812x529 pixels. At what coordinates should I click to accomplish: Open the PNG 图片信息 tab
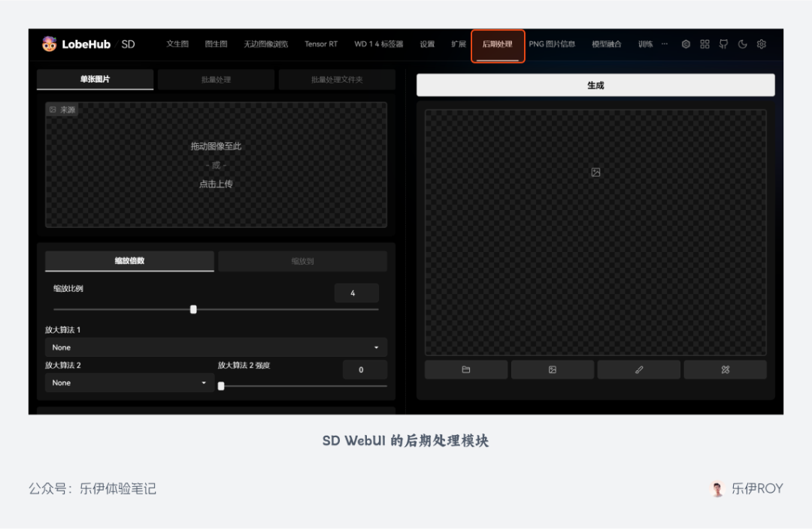click(x=552, y=44)
